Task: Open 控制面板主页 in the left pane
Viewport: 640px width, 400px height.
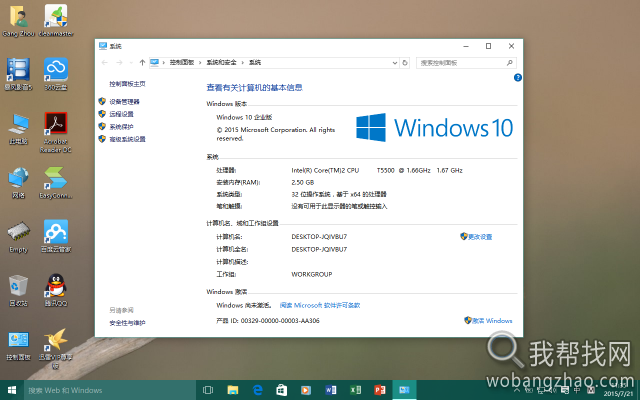Action: [127, 84]
